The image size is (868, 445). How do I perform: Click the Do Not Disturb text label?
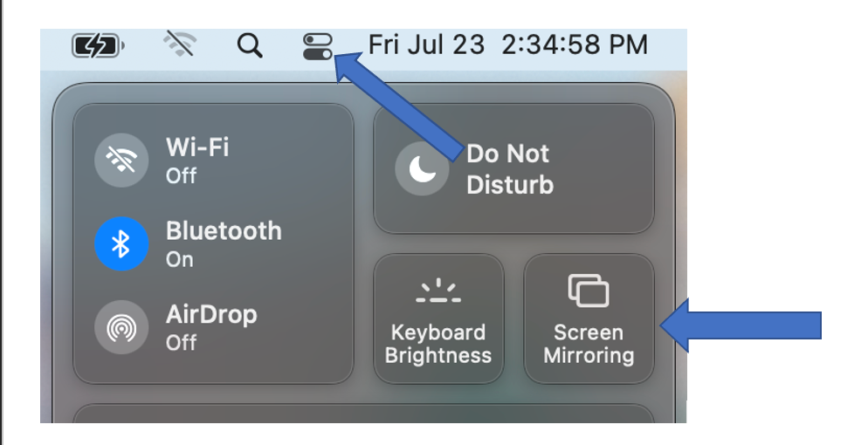click(510, 168)
